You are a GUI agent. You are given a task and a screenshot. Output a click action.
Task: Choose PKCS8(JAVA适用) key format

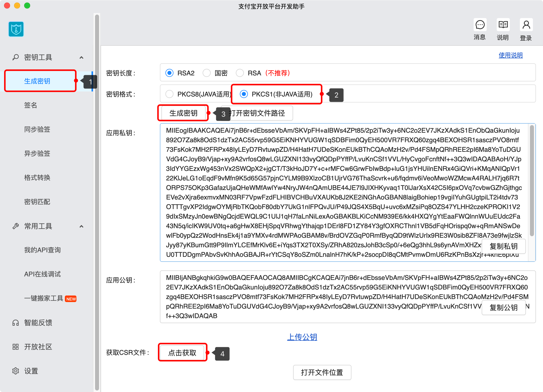coord(169,94)
